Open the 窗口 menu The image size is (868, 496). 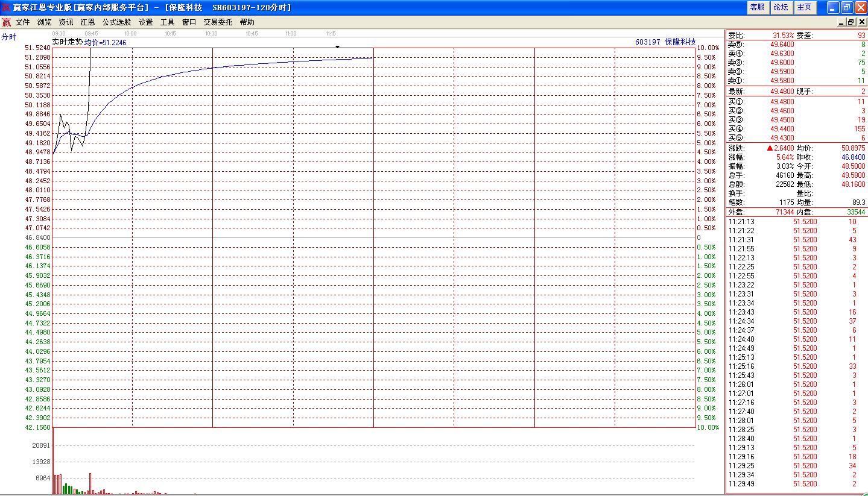point(189,22)
